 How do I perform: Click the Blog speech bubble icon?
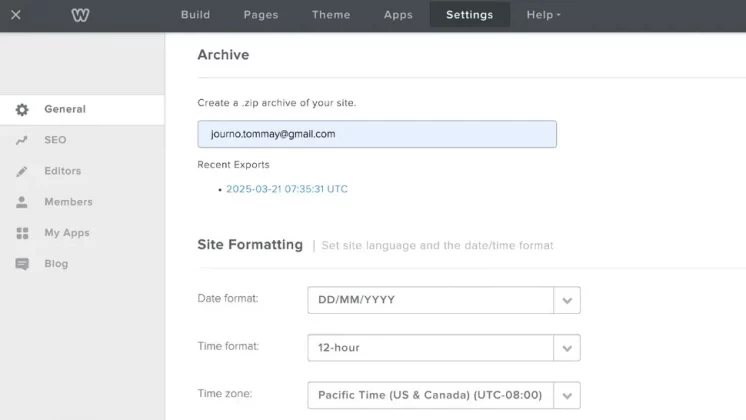point(22,265)
